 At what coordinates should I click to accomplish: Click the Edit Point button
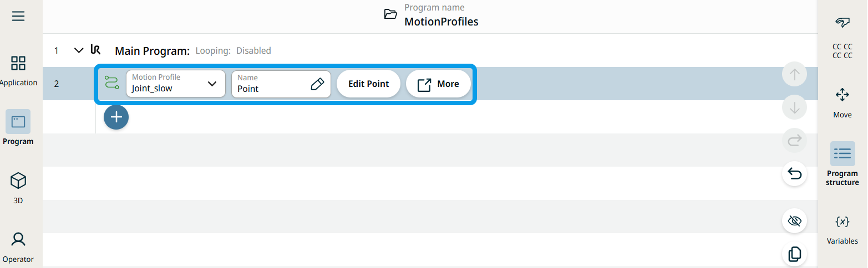(x=368, y=84)
